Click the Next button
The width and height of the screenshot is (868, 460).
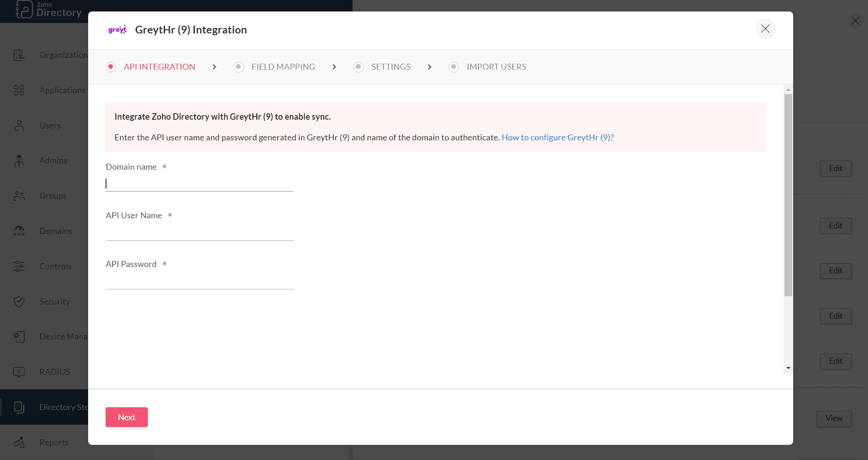pyautogui.click(x=127, y=417)
